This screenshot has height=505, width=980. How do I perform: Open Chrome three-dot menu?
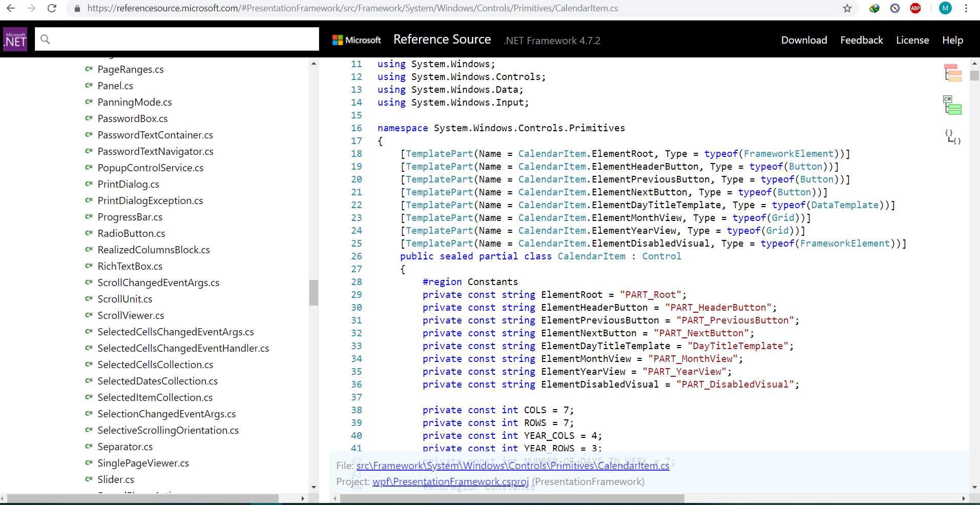[x=966, y=8]
